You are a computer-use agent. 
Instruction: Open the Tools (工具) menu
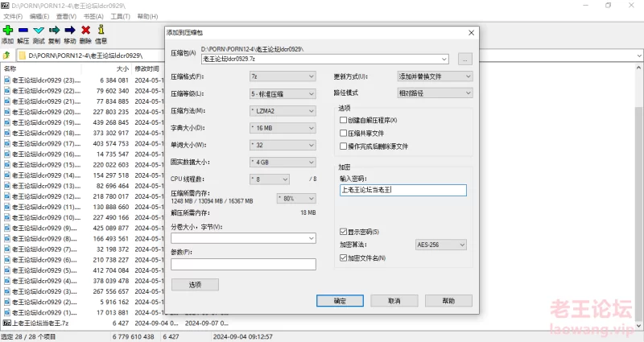[120, 16]
